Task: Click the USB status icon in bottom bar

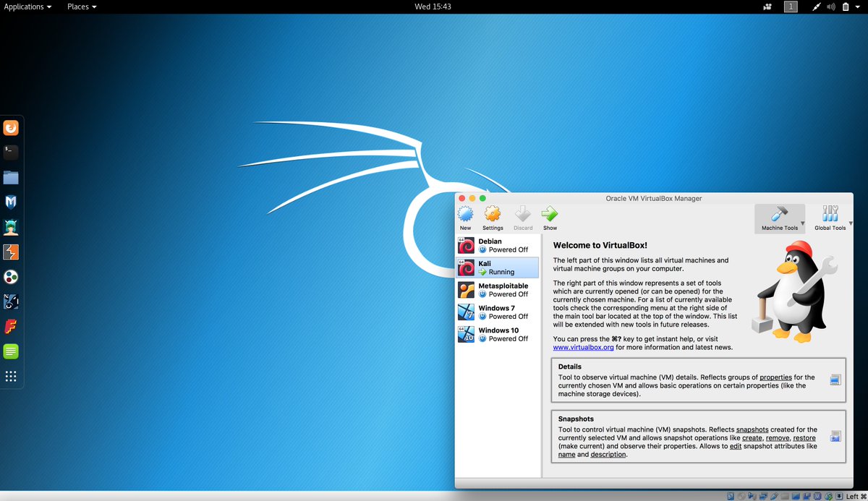Action: tap(775, 496)
